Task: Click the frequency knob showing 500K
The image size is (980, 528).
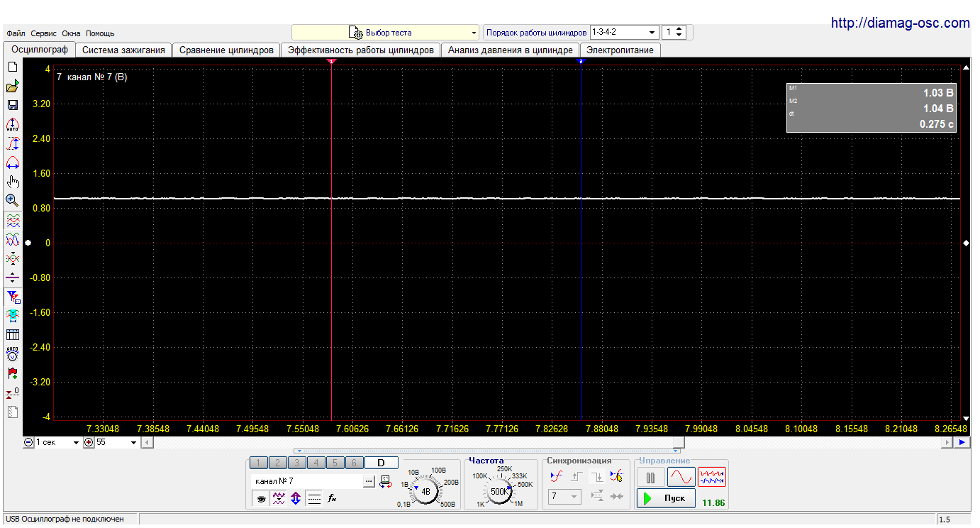Action: (x=499, y=491)
